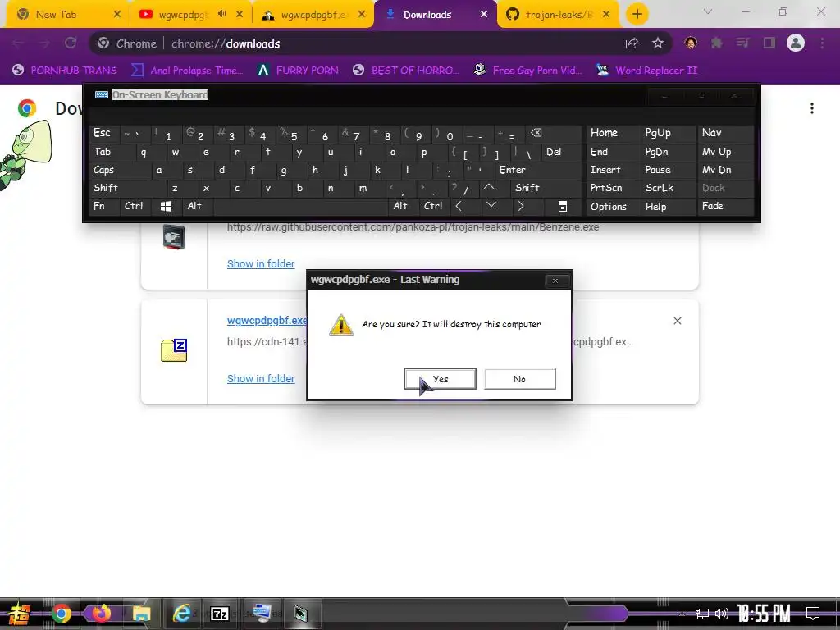Click Help on On-Screen Keyboard
This screenshot has height=630, width=840.
click(x=668, y=206)
